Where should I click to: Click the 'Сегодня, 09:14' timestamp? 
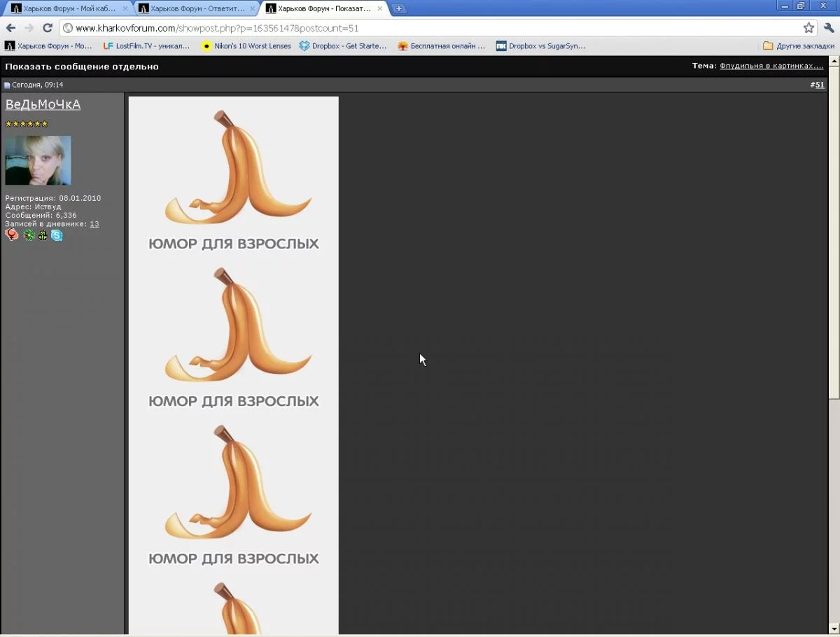38,85
